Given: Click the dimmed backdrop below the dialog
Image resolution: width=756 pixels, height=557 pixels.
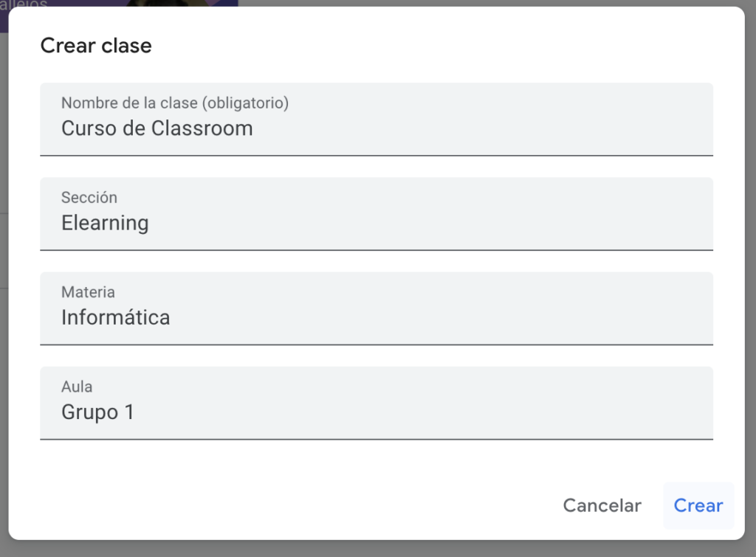Looking at the screenshot, I should (x=378, y=550).
